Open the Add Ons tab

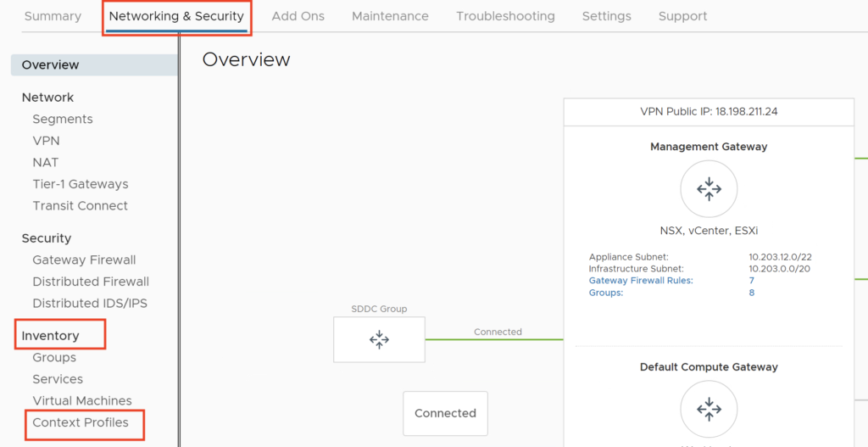point(298,16)
